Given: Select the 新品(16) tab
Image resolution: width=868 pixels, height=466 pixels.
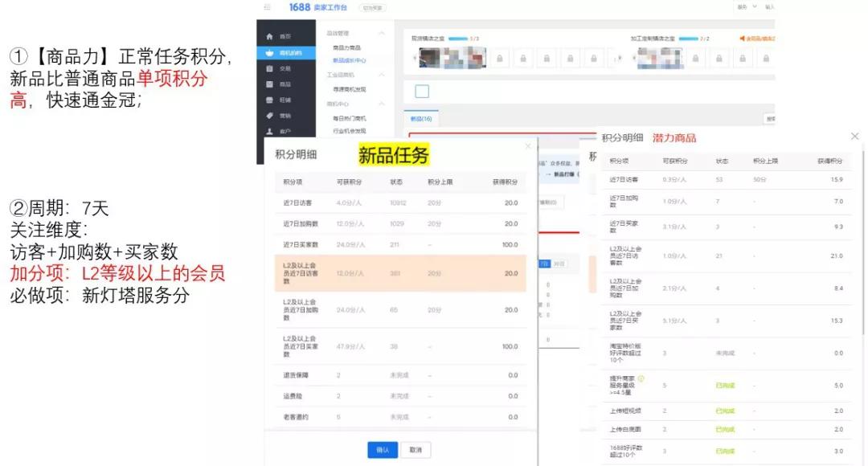Looking at the screenshot, I should click(x=421, y=119).
